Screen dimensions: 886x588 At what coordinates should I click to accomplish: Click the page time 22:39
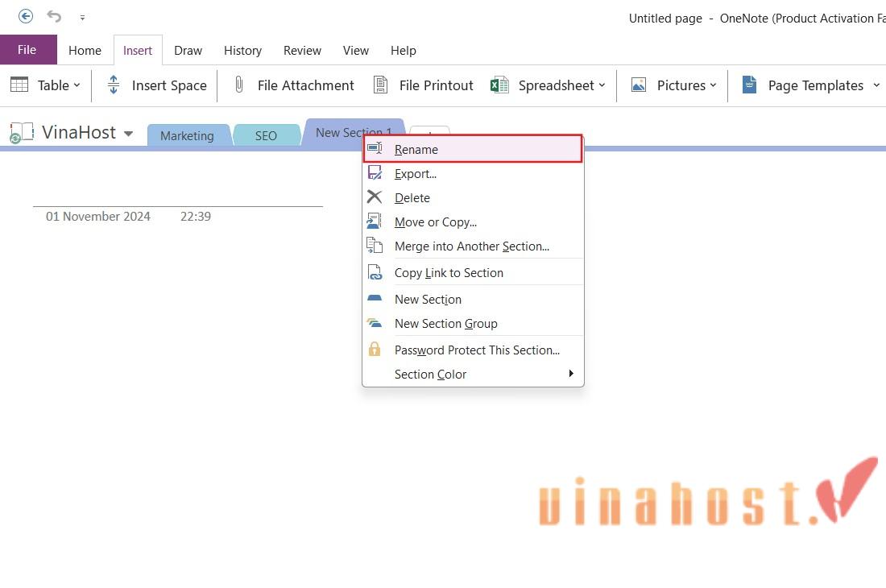(196, 217)
